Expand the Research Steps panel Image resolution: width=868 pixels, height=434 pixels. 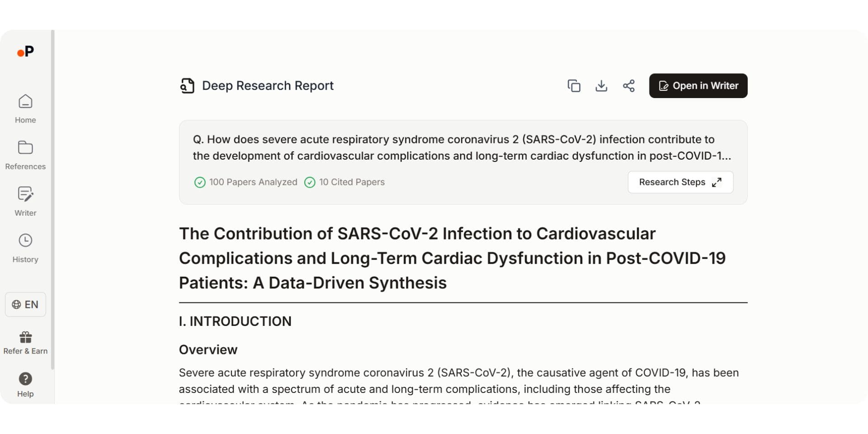[680, 182]
